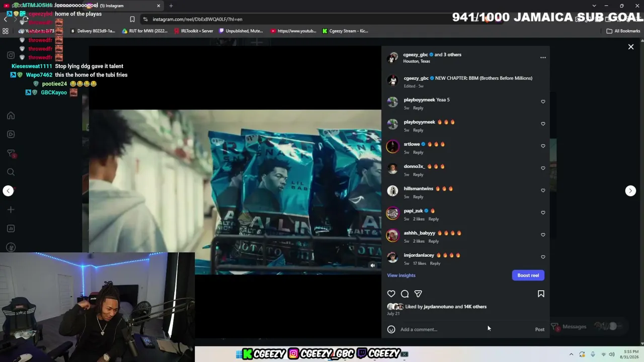Image resolution: width=644 pixels, height=362 pixels.
Task: Open the Wi-Fi network tray icon
Action: 603,354
